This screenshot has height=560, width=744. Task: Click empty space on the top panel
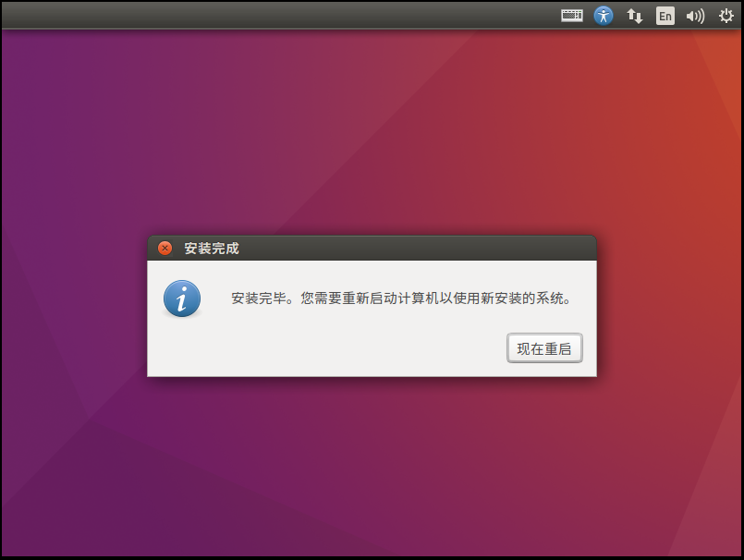pyautogui.click(x=285, y=15)
